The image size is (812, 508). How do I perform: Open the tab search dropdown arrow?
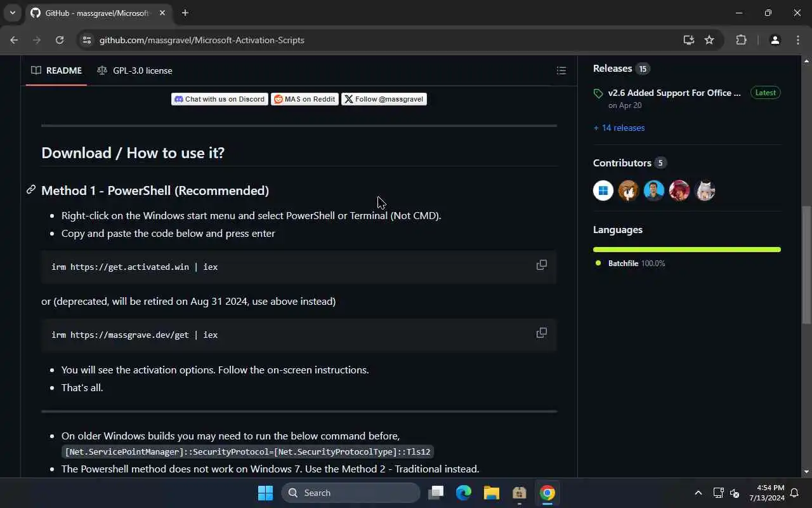12,13
